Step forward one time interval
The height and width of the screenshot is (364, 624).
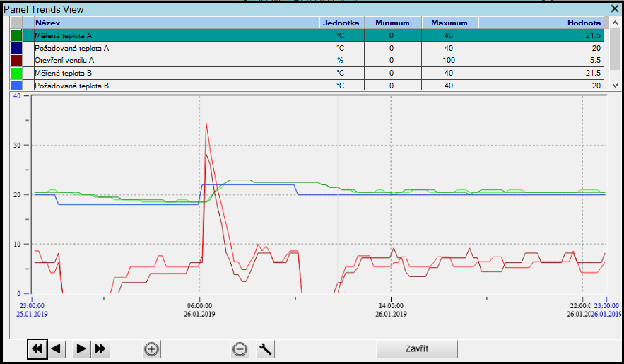coord(81,348)
